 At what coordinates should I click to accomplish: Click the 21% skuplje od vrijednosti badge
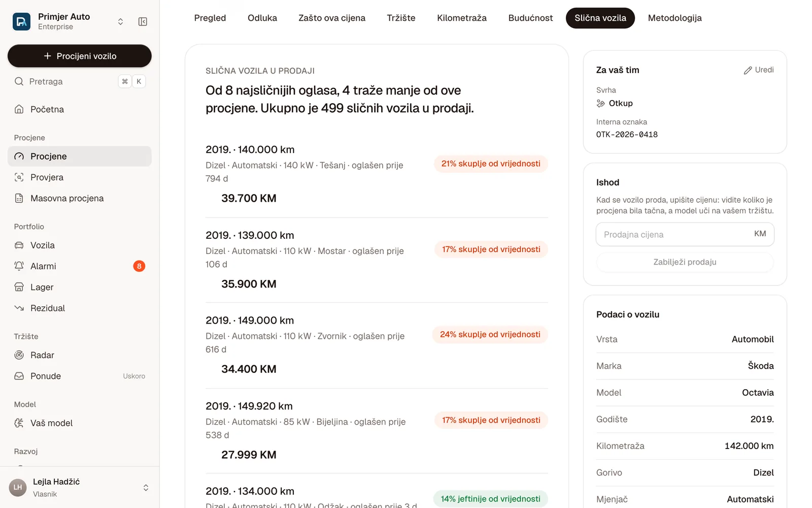[491, 164]
